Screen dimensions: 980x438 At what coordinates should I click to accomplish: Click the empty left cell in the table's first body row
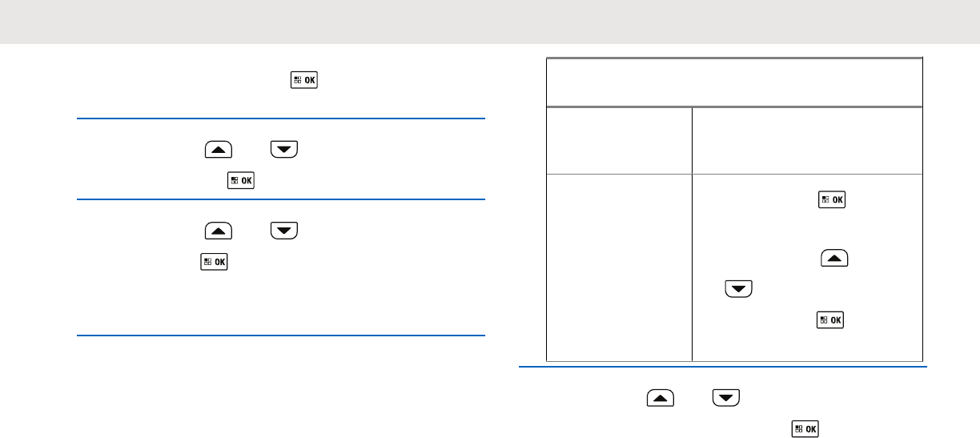[x=619, y=139]
